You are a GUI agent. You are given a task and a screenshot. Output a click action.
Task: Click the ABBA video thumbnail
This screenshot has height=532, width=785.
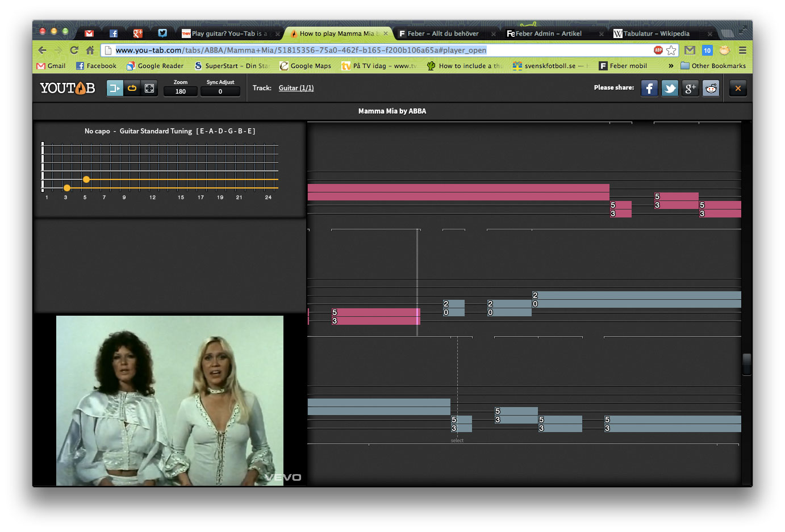pyautogui.click(x=170, y=401)
